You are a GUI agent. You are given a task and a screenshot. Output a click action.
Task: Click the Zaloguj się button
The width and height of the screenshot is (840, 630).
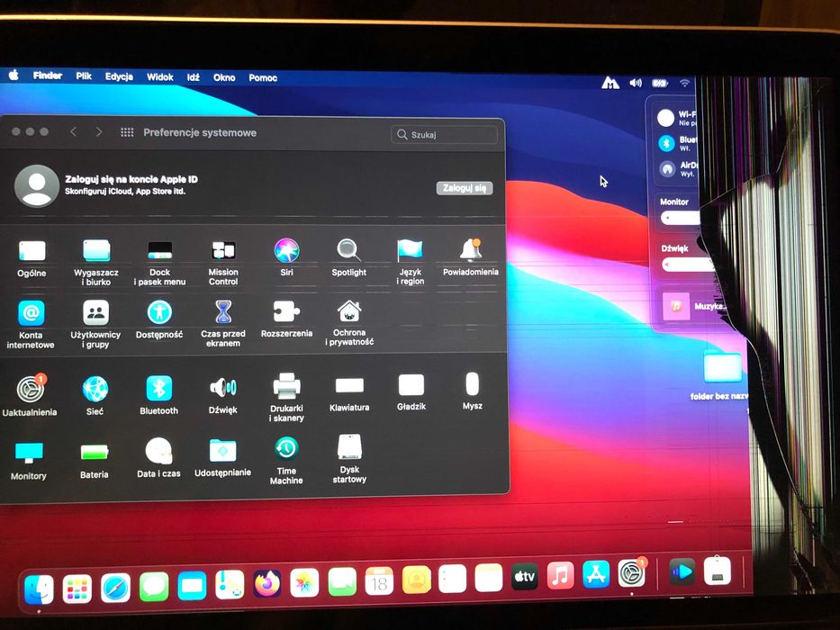click(x=465, y=188)
